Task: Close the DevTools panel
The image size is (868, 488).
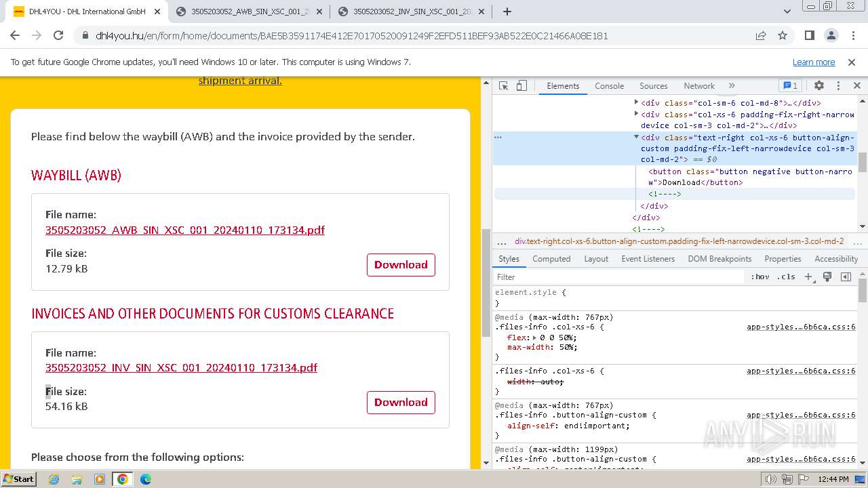Action: pos(857,86)
